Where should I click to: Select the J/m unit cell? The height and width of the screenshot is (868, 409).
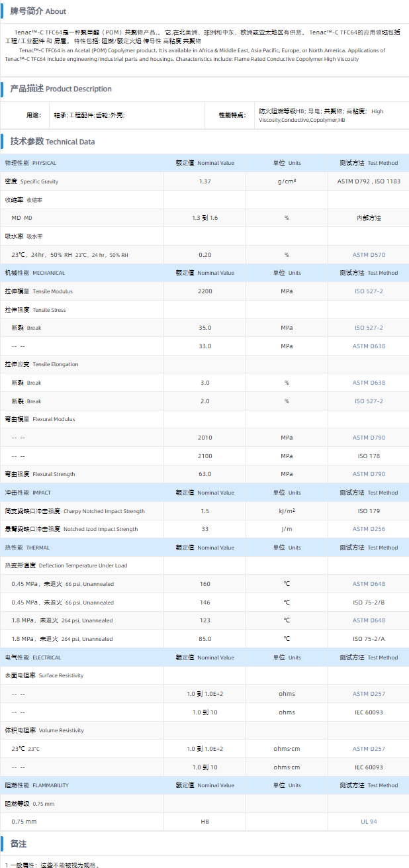287,529
